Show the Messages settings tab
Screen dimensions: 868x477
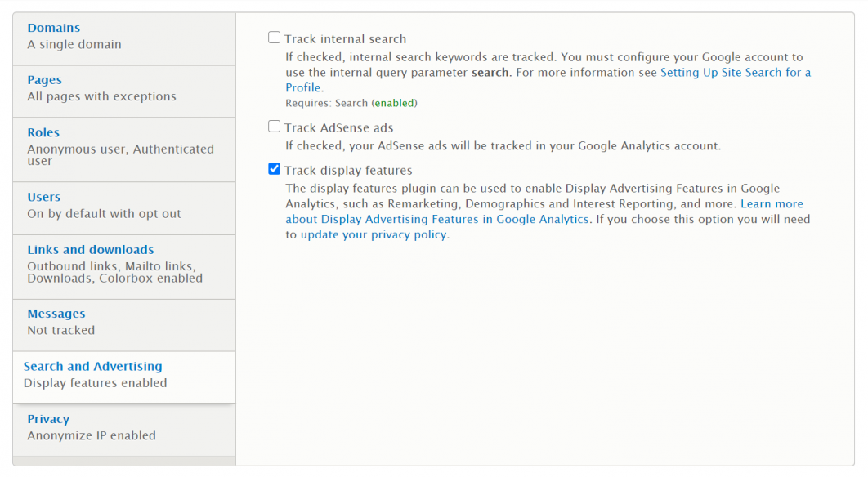pyautogui.click(x=56, y=314)
